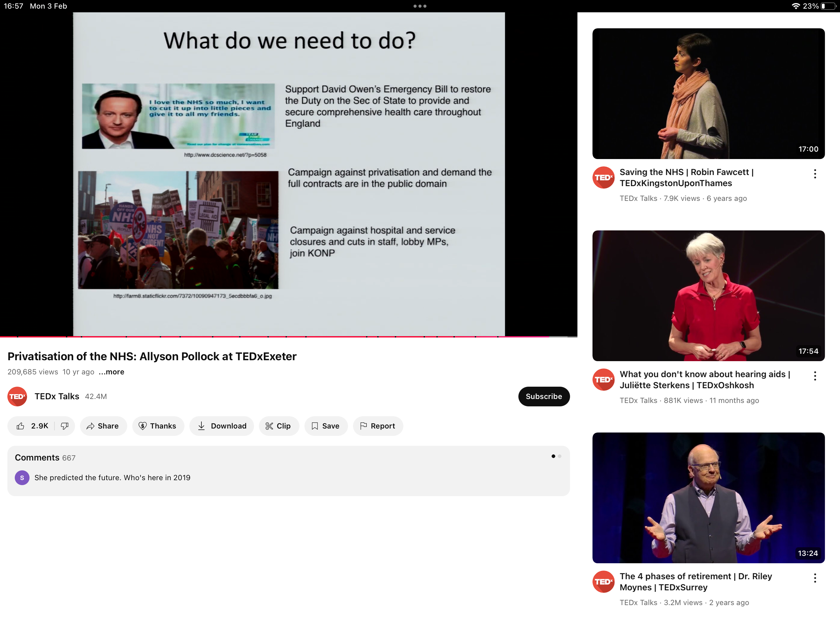Tap the three-dot multitasking indicator at top

(x=420, y=6)
